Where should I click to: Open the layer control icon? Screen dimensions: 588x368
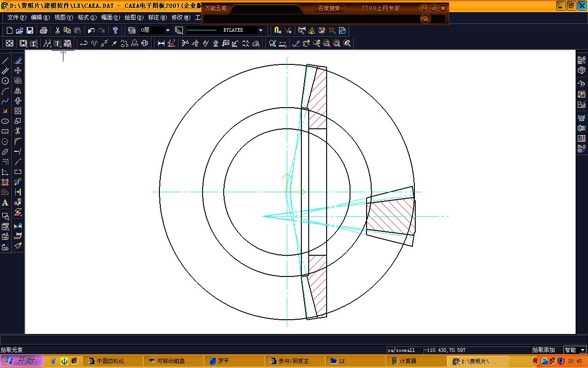(132, 30)
